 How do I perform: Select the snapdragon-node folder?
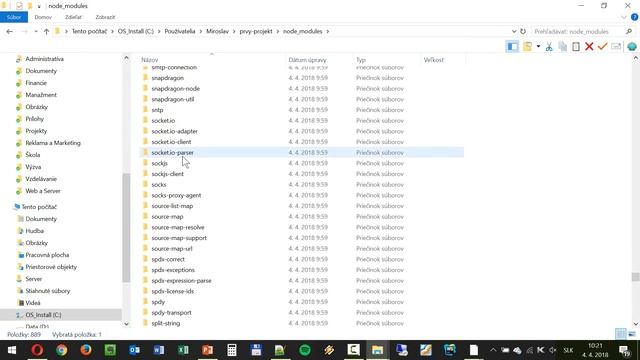pyautogui.click(x=176, y=89)
